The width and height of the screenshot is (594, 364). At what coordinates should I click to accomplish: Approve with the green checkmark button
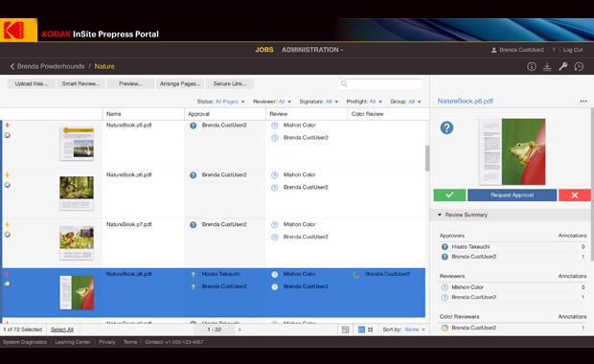[x=449, y=194]
